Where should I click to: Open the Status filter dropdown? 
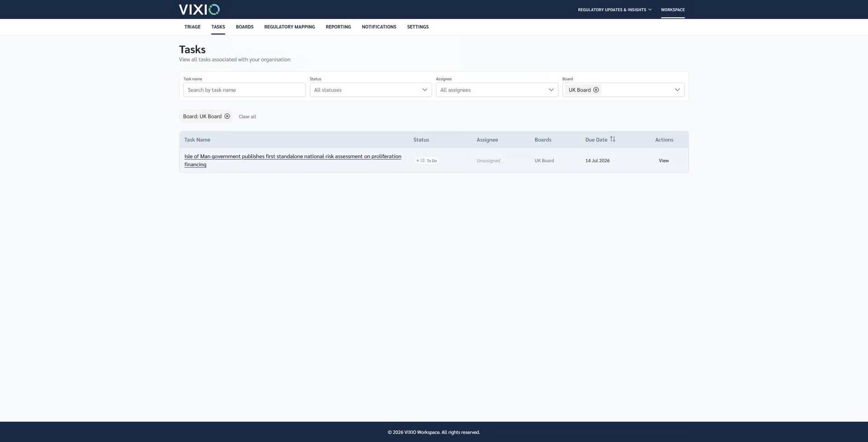(371, 90)
